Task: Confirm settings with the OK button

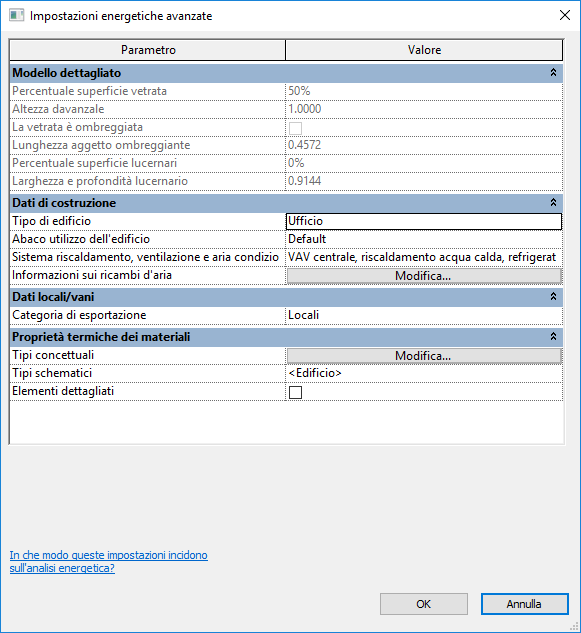Action: (424, 604)
